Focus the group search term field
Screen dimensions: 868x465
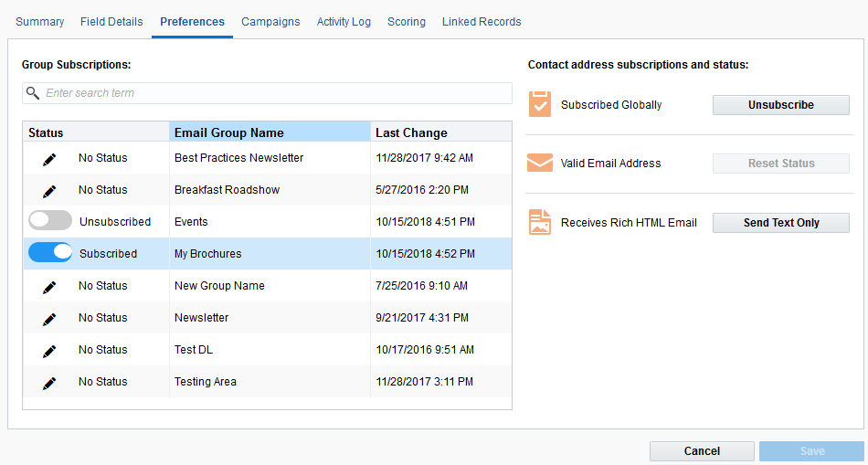click(274, 93)
